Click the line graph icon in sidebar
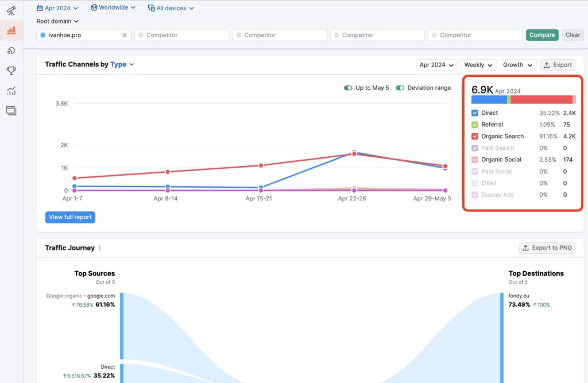This screenshot has width=588, height=383. 11,91
